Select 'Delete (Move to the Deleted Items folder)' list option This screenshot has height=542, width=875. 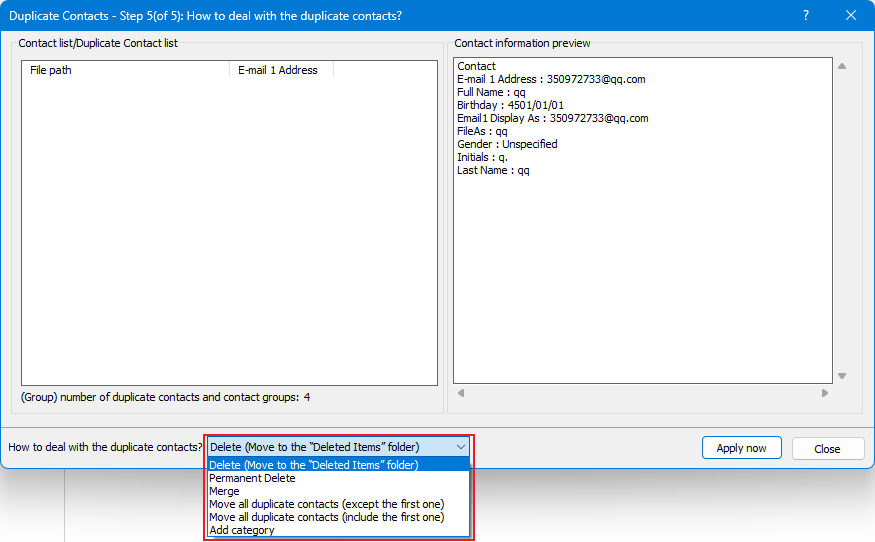coord(338,465)
